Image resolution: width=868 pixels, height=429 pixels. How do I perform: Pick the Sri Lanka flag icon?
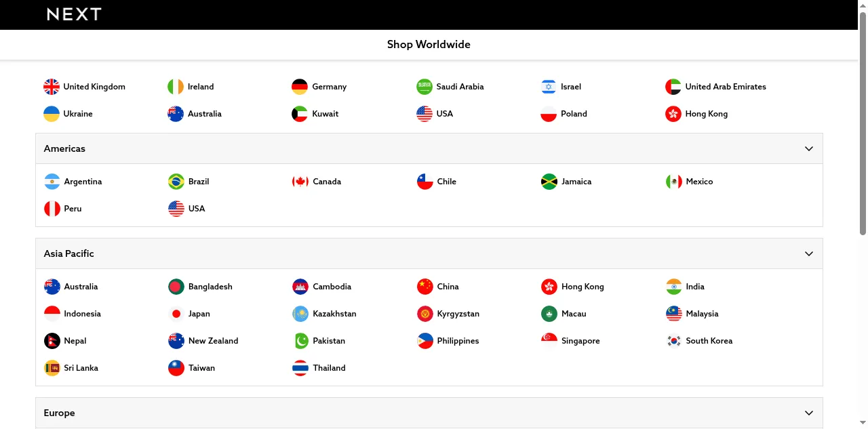pyautogui.click(x=52, y=368)
